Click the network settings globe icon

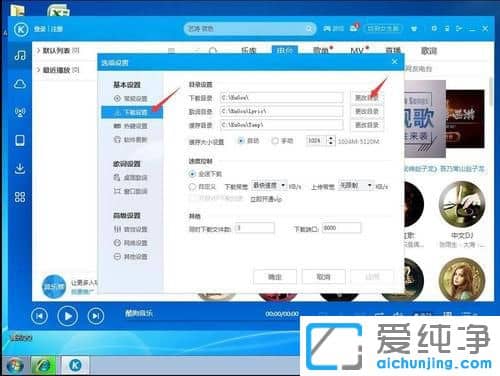click(117, 243)
